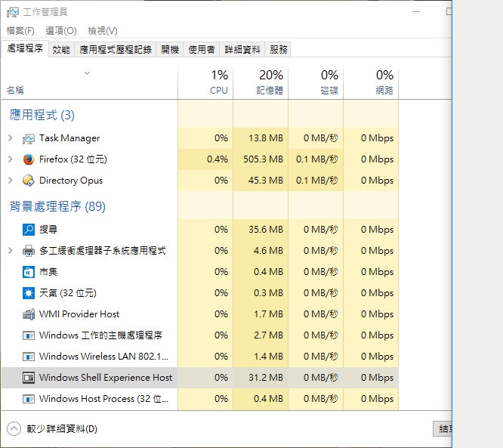The width and height of the screenshot is (503, 448).
Task: Sort by the 磁碟 column header
Action: point(316,83)
